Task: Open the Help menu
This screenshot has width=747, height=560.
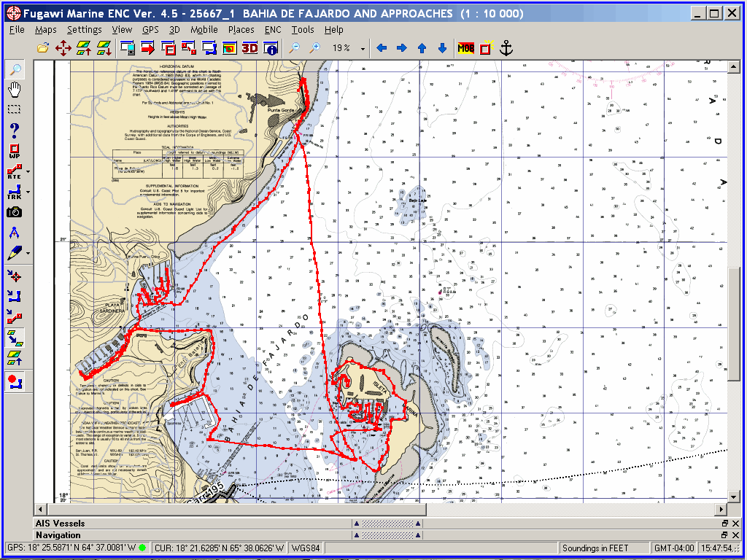Action: coord(334,29)
